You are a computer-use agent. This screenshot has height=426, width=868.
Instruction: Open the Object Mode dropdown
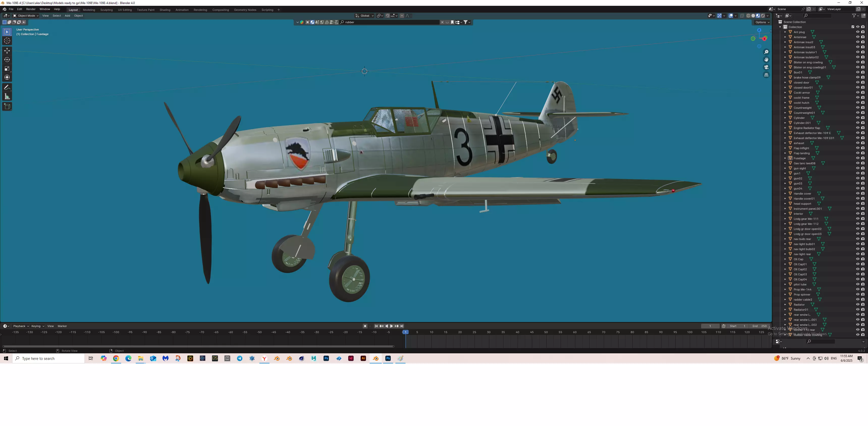[25, 16]
